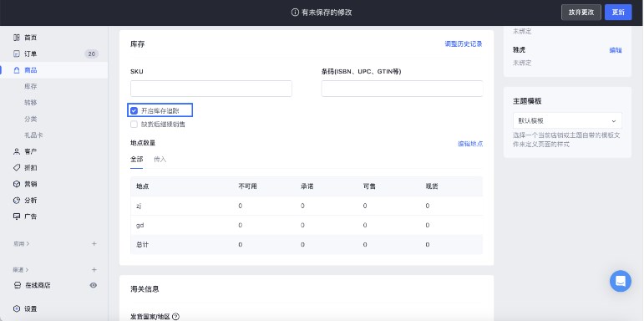Click the SKU input field
644x321 pixels.
click(211, 89)
